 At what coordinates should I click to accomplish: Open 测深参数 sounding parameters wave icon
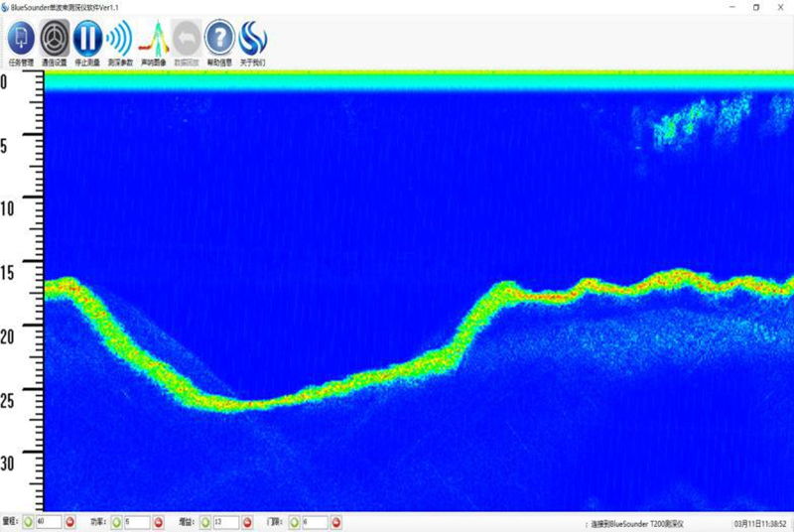(120, 39)
